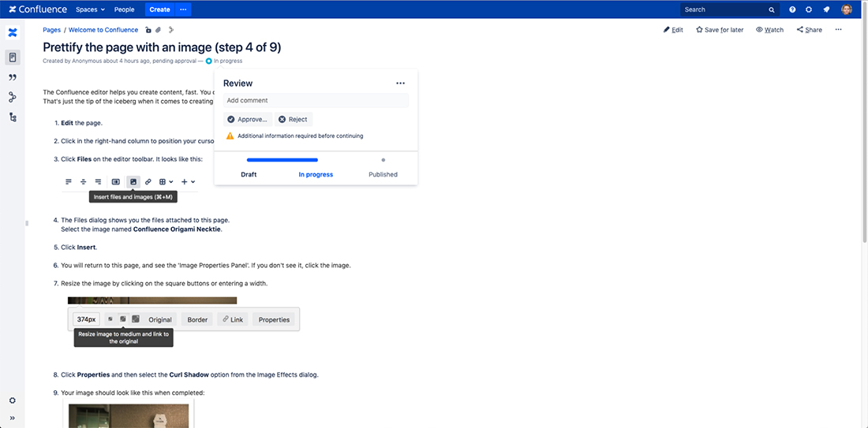The width and height of the screenshot is (868, 428).
Task: Click the Edit pencil button
Action: pyautogui.click(x=673, y=30)
